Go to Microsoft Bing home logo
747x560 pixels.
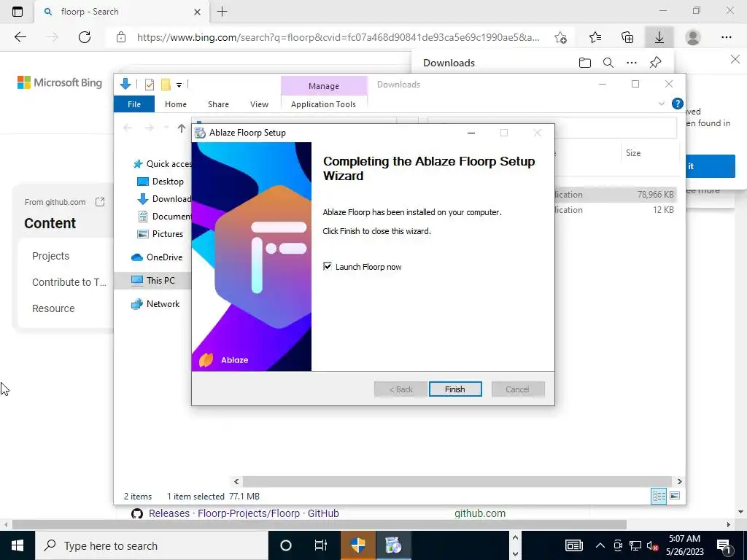[x=60, y=82]
